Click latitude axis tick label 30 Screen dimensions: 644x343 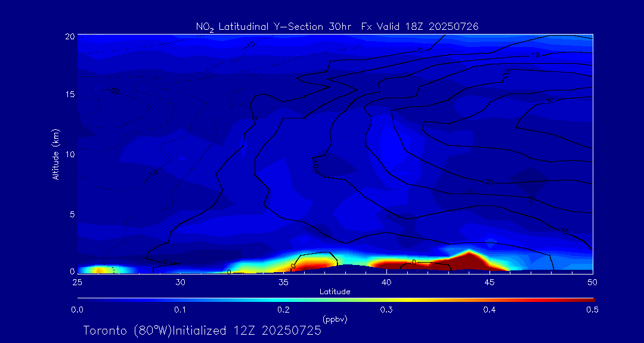[180, 282]
